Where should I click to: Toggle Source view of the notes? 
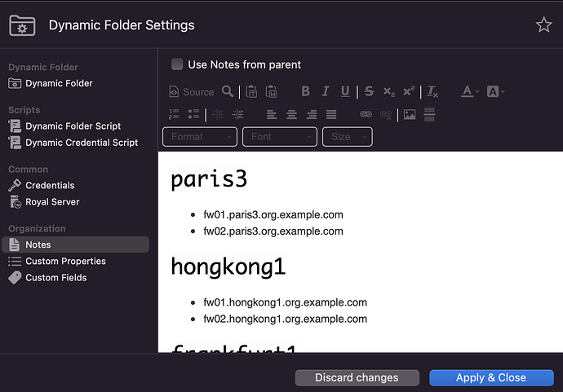pyautogui.click(x=192, y=92)
